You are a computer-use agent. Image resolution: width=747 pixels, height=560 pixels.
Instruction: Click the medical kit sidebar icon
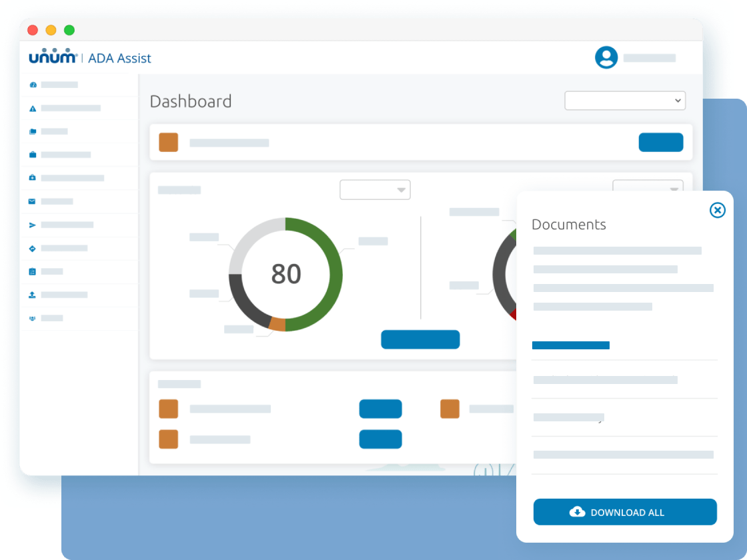33,178
